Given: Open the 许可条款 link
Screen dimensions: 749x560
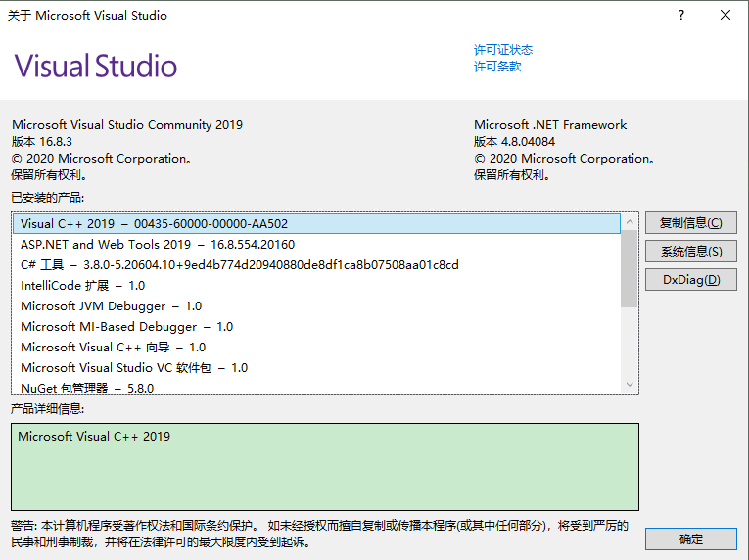Looking at the screenshot, I should 497,67.
